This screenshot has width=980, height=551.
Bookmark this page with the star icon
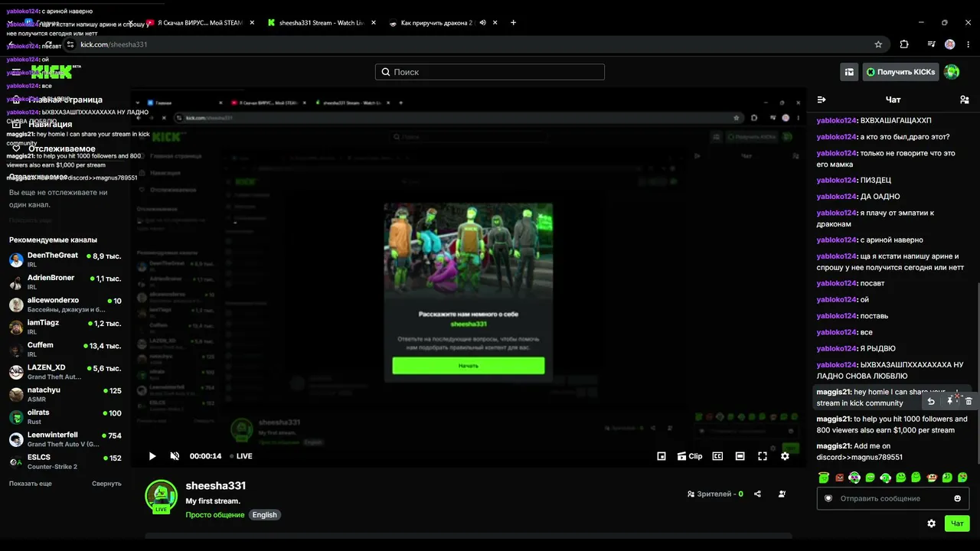pyautogui.click(x=878, y=44)
